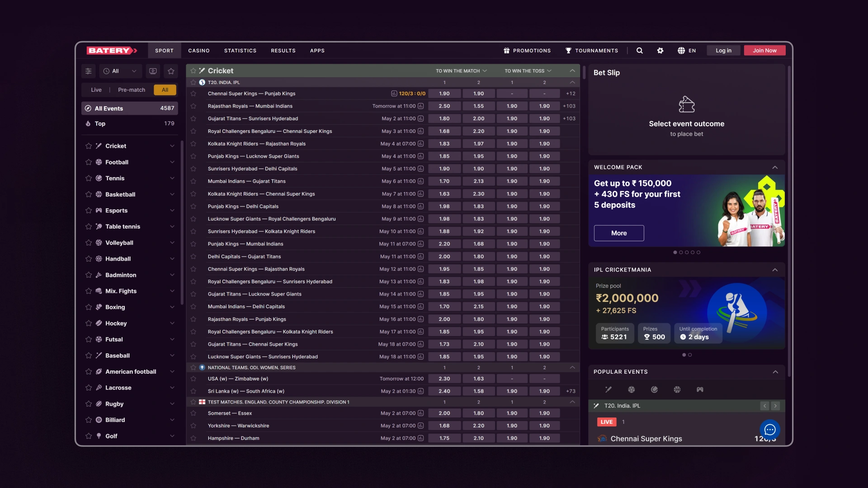This screenshot has width=868, height=488.
Task: Click the IPL Cricketmania prize pool banner
Action: pyautogui.click(x=687, y=313)
